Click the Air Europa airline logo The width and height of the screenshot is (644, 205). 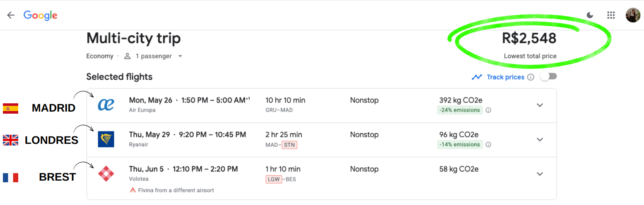(x=106, y=105)
